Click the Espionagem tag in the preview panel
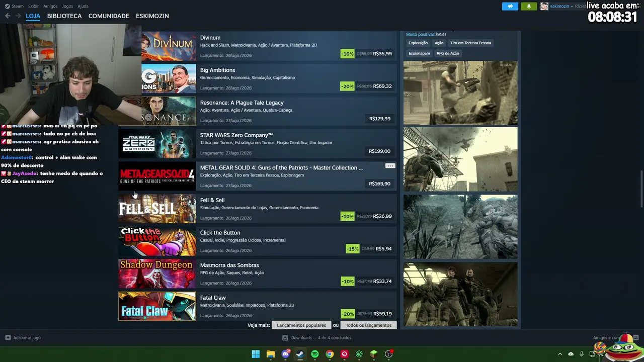The width and height of the screenshot is (644, 362). tap(419, 53)
